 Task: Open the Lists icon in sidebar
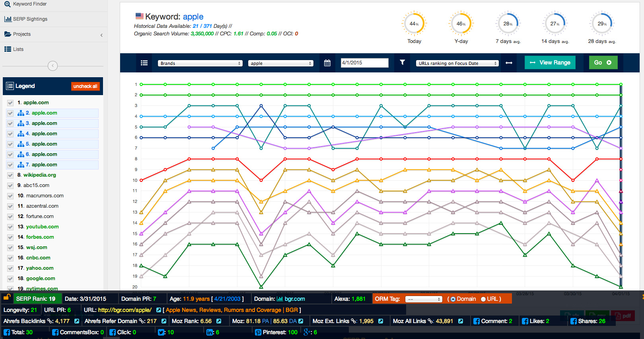click(8, 49)
